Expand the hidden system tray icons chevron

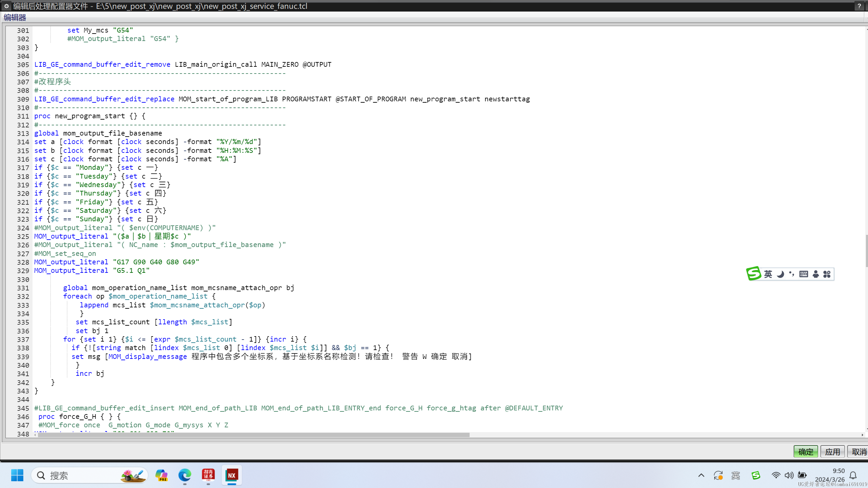701,475
